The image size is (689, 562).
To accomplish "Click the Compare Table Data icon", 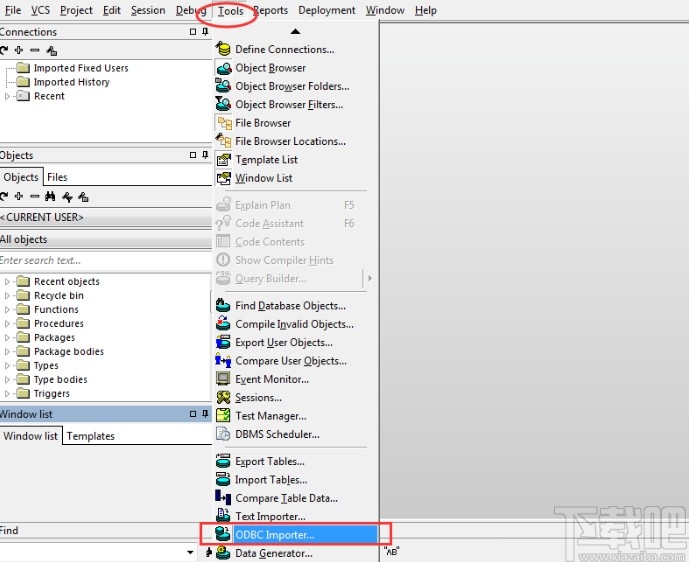I will pos(223,498).
